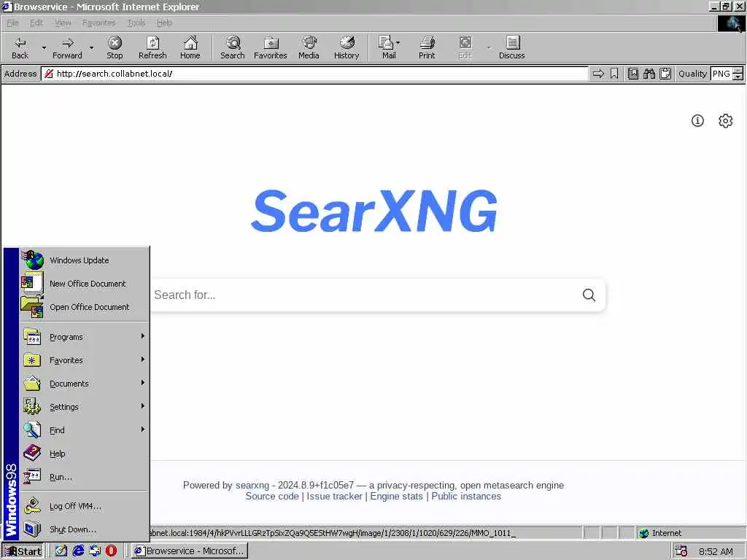Open the Edit menu

36,23
